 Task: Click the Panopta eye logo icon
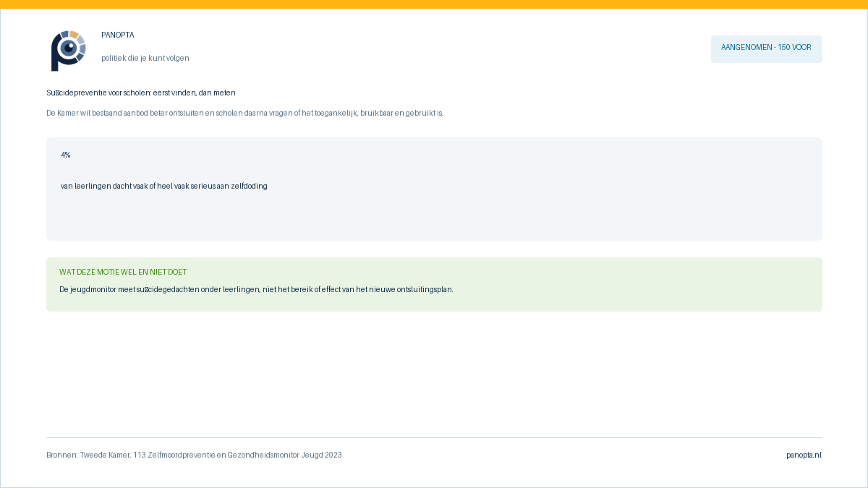click(69, 51)
